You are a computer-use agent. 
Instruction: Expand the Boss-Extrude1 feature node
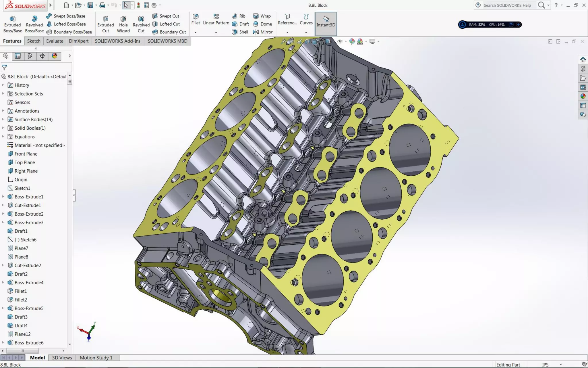[x=3, y=197]
